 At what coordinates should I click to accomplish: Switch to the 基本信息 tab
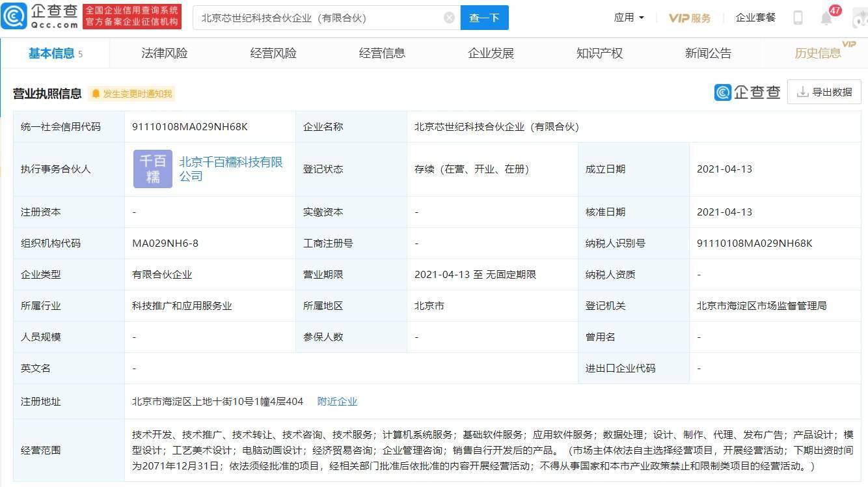tap(55, 53)
